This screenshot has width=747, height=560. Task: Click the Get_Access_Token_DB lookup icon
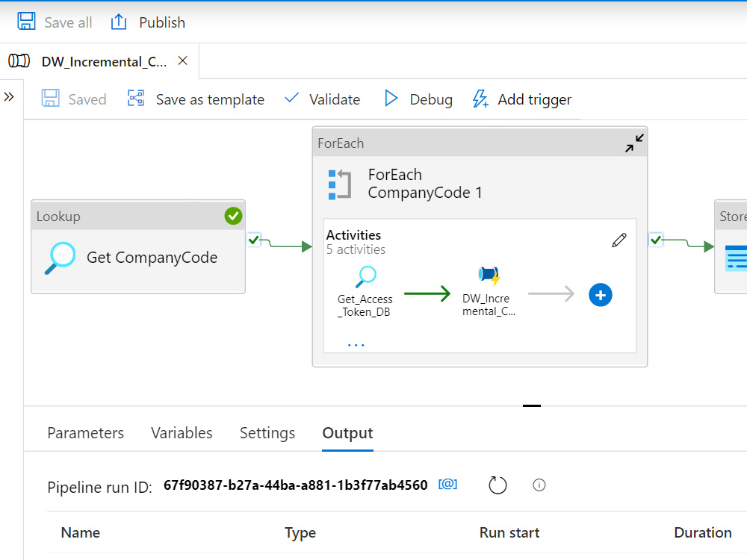[366, 277]
